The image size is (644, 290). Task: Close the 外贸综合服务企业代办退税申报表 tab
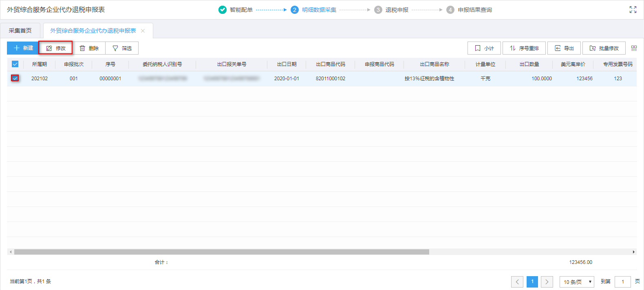point(143,31)
